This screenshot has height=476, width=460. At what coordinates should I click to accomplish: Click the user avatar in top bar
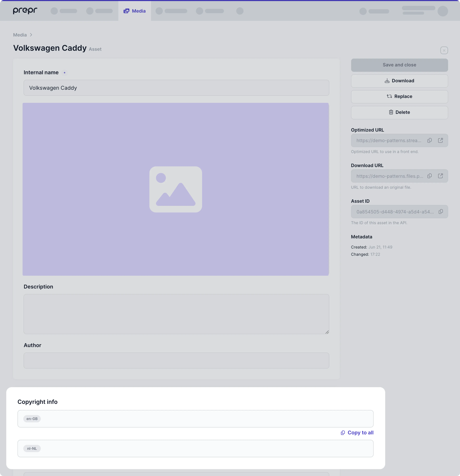pos(443,11)
